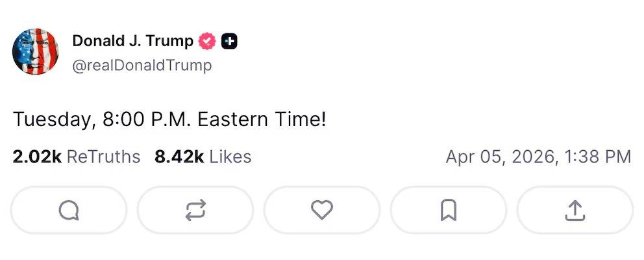Click the 2.02k ReTruth count number
644x260 pixels.
pyautogui.click(x=37, y=157)
